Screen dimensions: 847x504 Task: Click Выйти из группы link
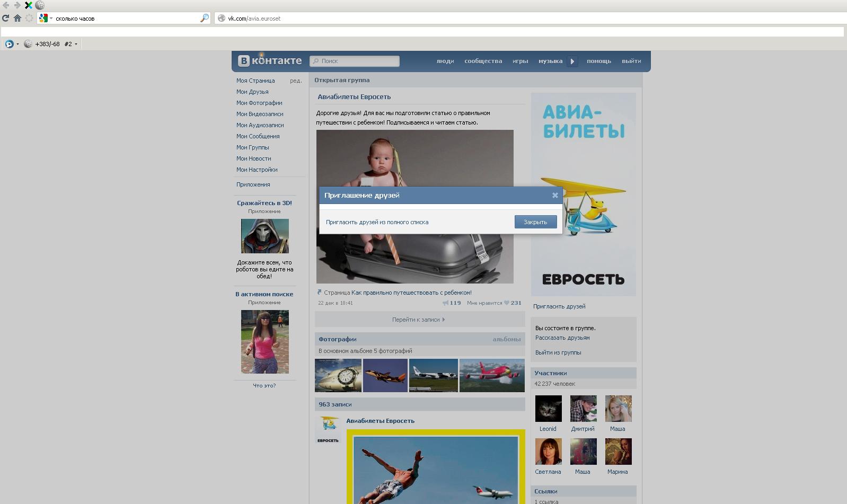pyautogui.click(x=558, y=352)
